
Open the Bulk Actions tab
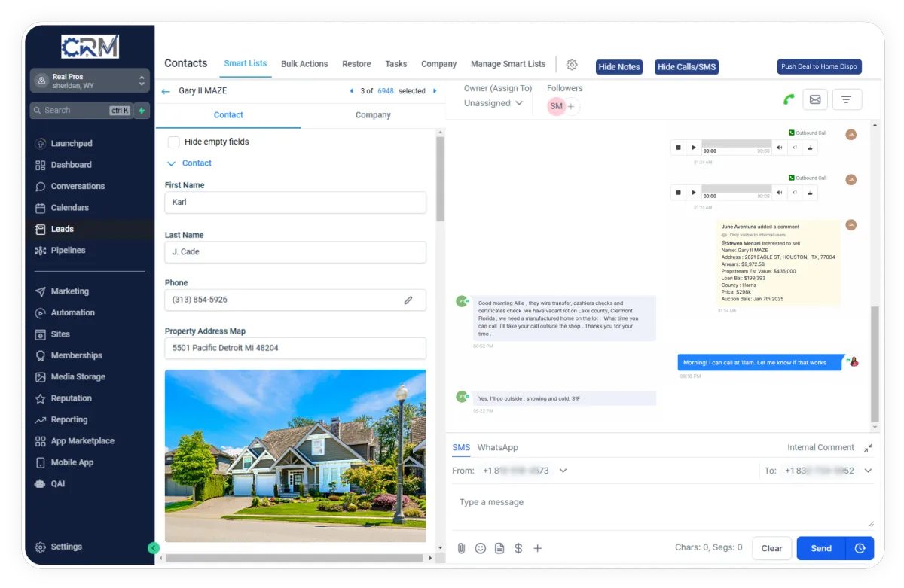tap(304, 64)
